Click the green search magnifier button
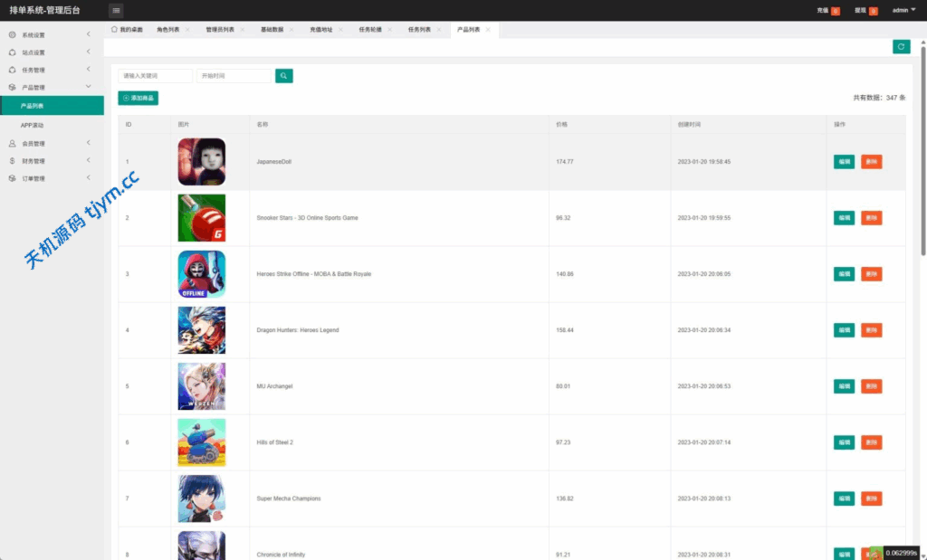The width and height of the screenshot is (927, 560). click(x=284, y=76)
